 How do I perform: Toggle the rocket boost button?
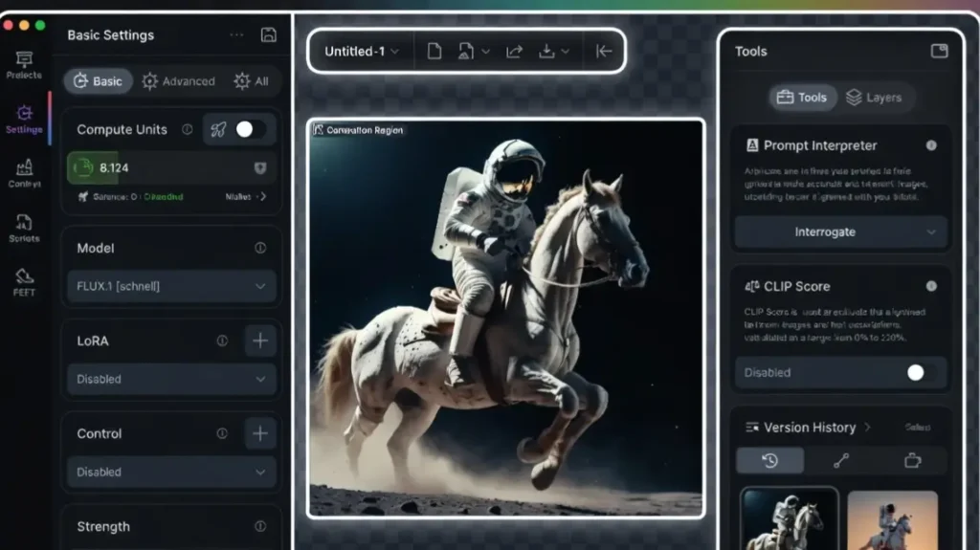point(218,130)
